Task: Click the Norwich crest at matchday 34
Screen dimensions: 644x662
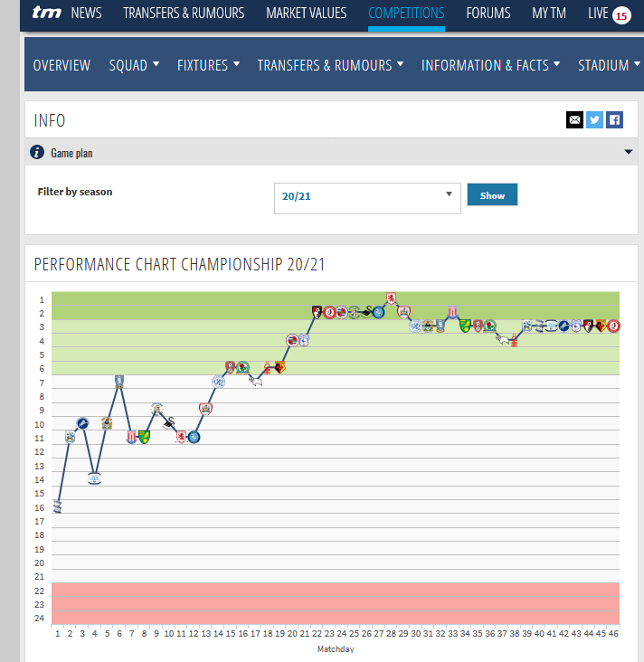Action: click(465, 326)
